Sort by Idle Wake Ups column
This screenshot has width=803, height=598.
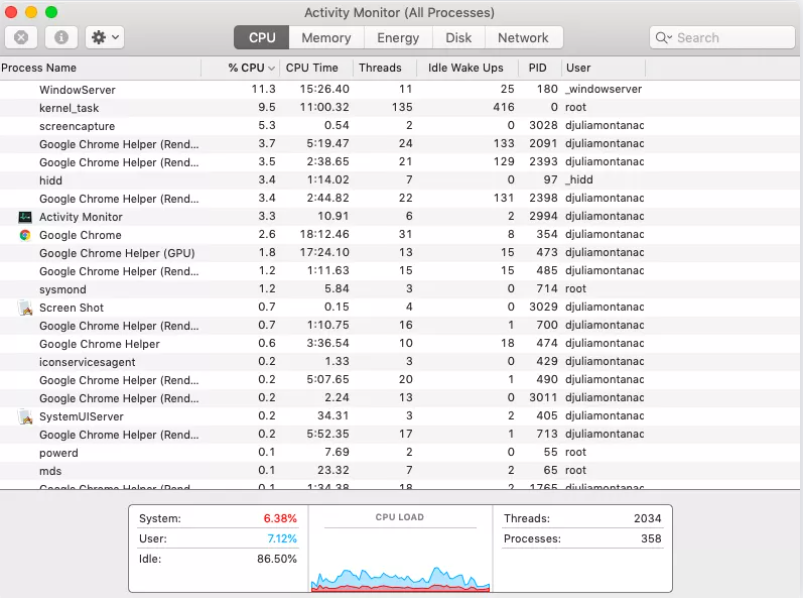(x=465, y=68)
